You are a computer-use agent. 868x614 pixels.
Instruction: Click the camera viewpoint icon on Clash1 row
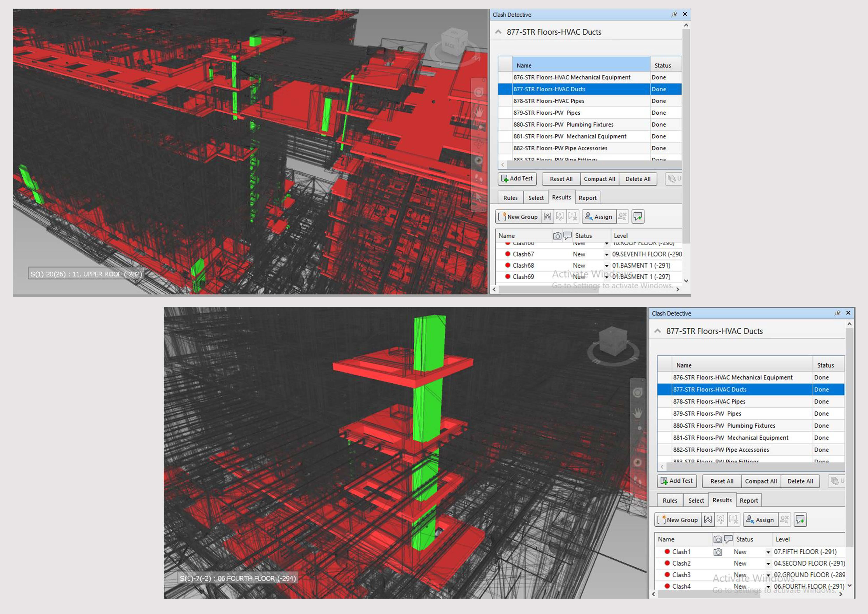(718, 552)
